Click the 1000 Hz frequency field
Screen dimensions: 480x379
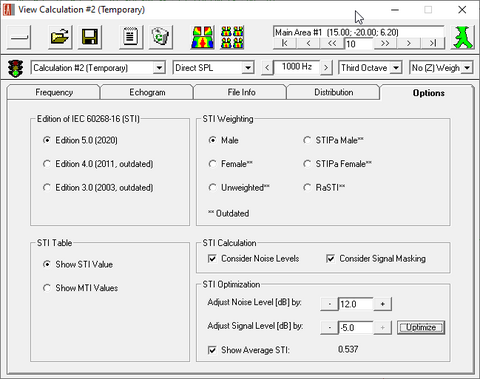(x=297, y=67)
